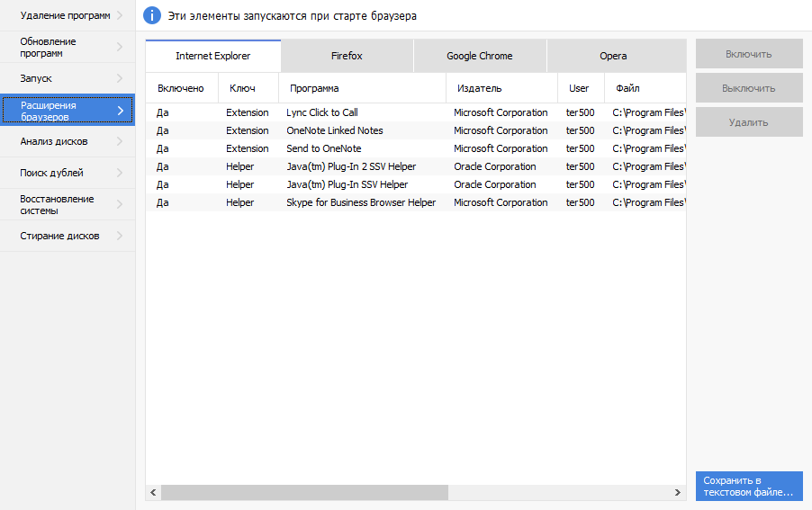Click Helper key in Skype row
This screenshot has width=812, height=510.
[239, 202]
